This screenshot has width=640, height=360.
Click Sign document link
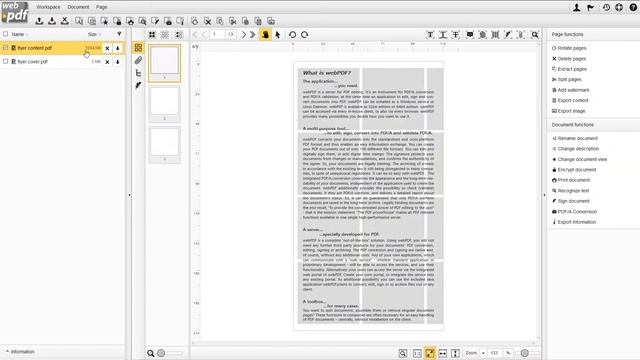pos(571,201)
